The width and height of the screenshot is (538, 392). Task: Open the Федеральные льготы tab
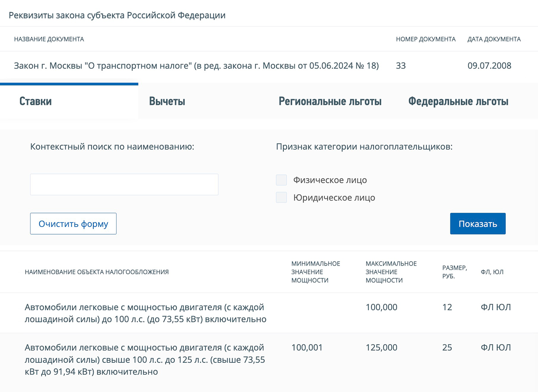click(458, 102)
